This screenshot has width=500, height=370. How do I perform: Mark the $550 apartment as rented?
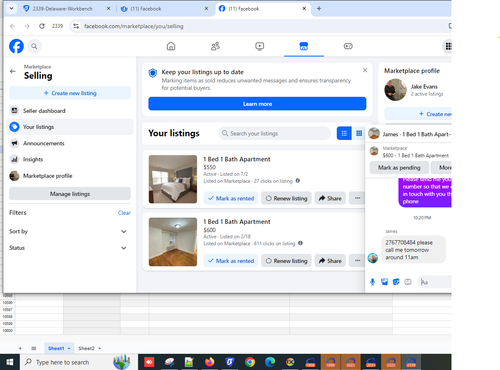coord(231,198)
